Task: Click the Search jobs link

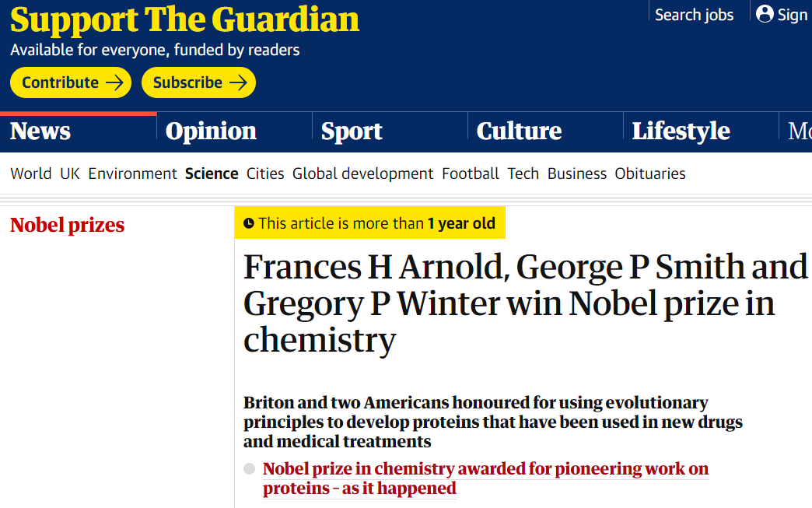Action: click(x=694, y=15)
